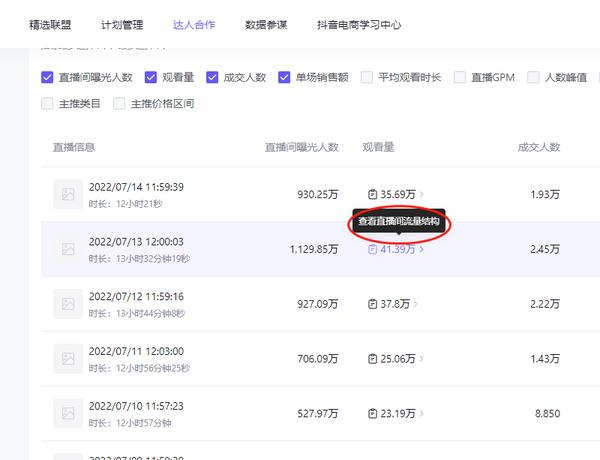Go to 抖音电商学习中心
The image size is (600, 460).
[359, 25]
